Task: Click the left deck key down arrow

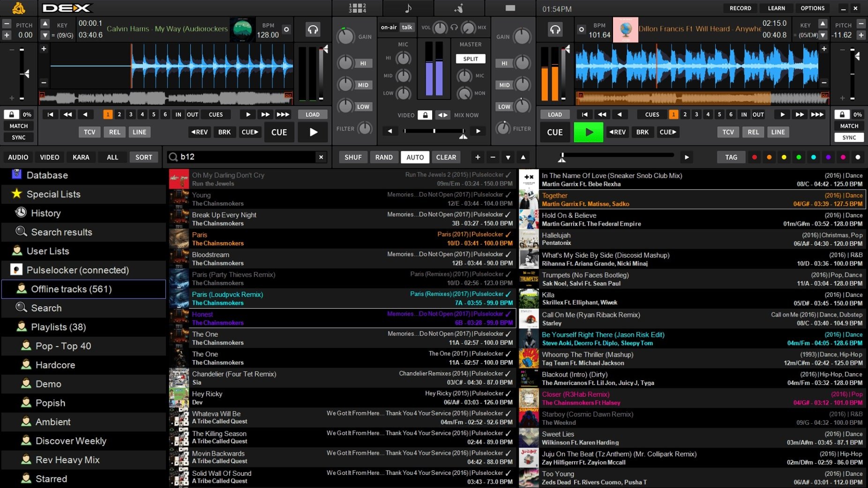Action: coord(45,35)
